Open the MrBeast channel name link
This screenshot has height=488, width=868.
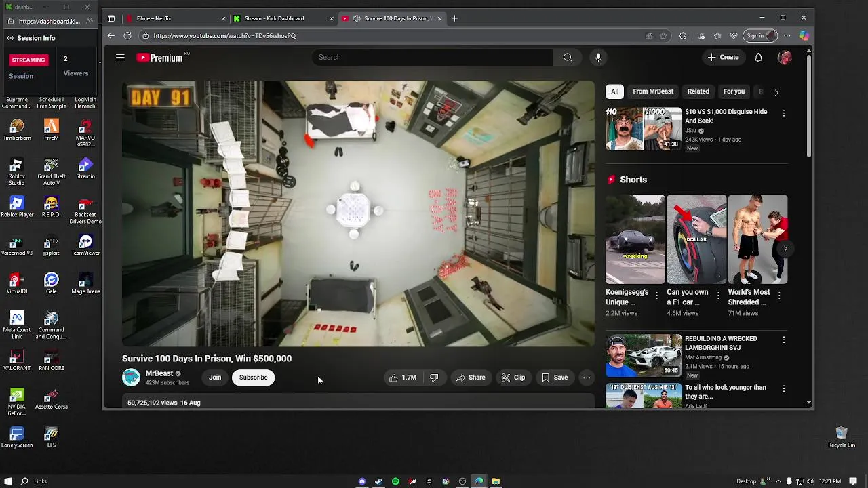coord(159,373)
